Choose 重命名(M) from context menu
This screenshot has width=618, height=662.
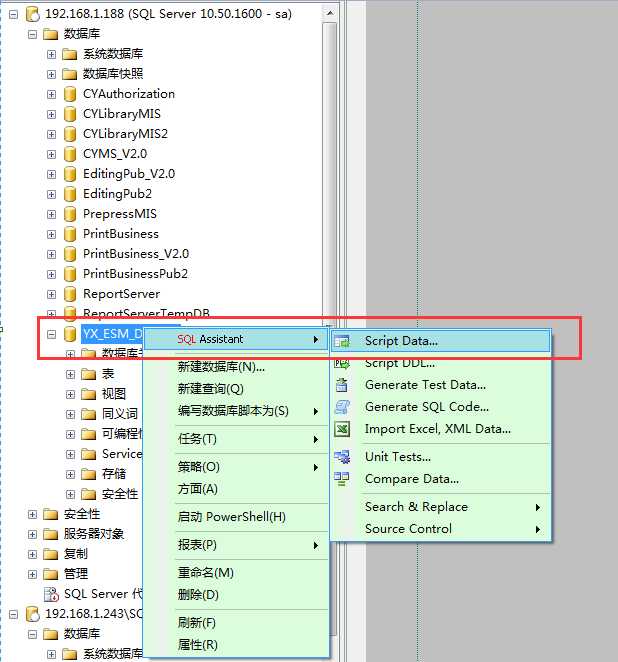[x=236, y=573]
